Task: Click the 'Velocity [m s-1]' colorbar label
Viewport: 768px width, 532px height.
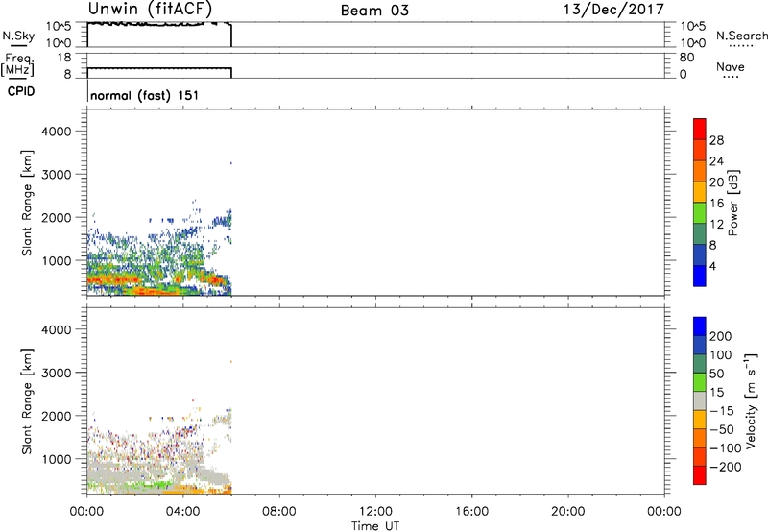Action: 751,400
